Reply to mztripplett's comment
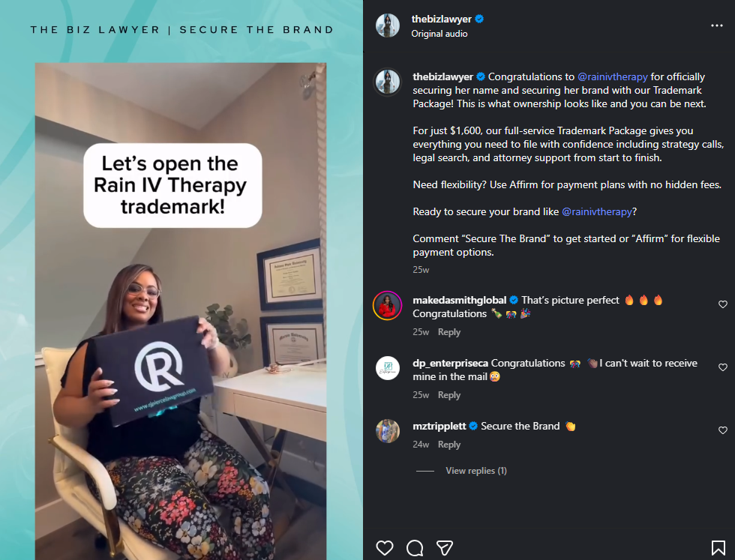Image resolution: width=735 pixels, height=560 pixels. pos(449,445)
